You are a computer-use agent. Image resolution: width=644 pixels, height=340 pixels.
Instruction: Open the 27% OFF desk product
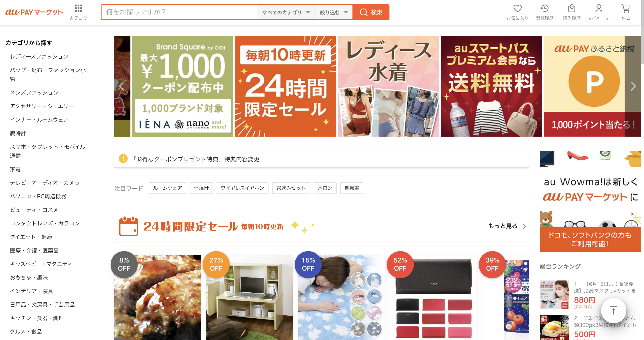[249, 297]
